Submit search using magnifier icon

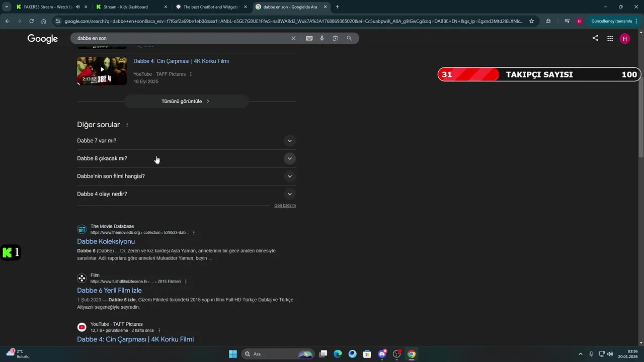tap(349, 38)
